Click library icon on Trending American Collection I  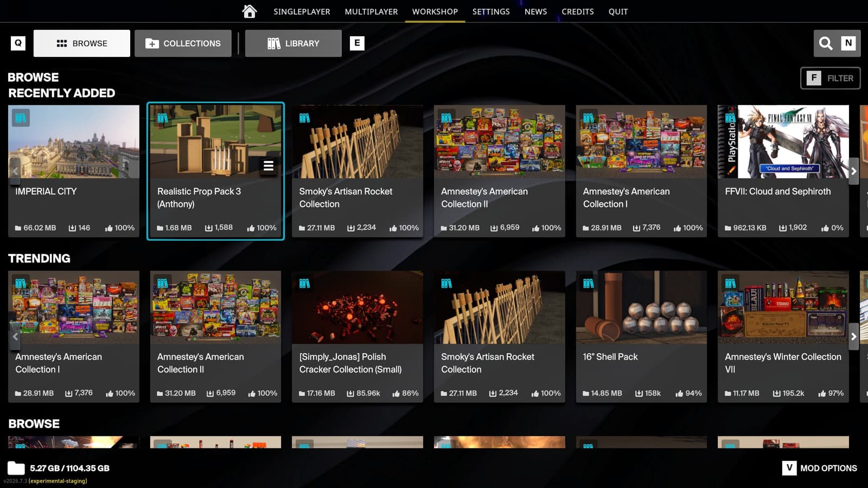coord(21,283)
